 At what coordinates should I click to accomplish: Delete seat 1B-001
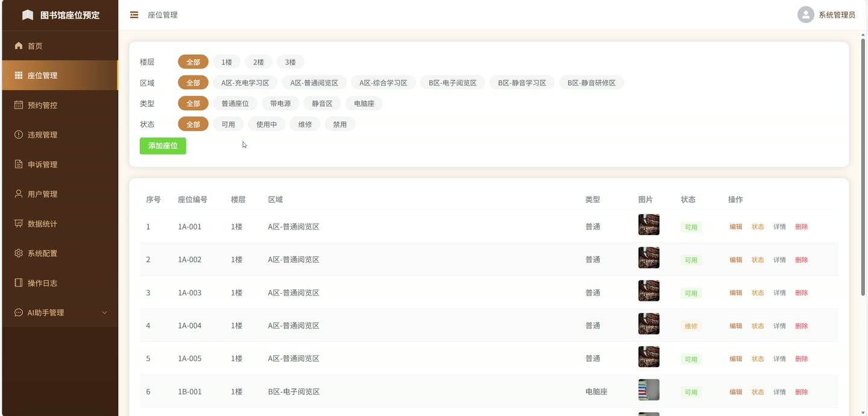(x=801, y=392)
